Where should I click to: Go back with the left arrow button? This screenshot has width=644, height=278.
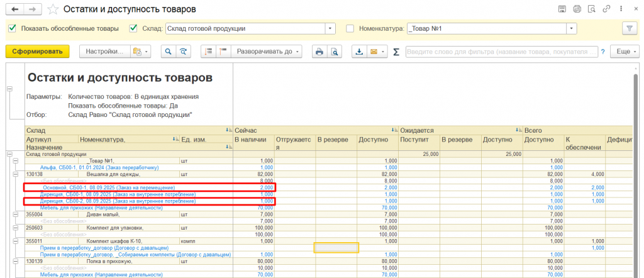point(15,9)
